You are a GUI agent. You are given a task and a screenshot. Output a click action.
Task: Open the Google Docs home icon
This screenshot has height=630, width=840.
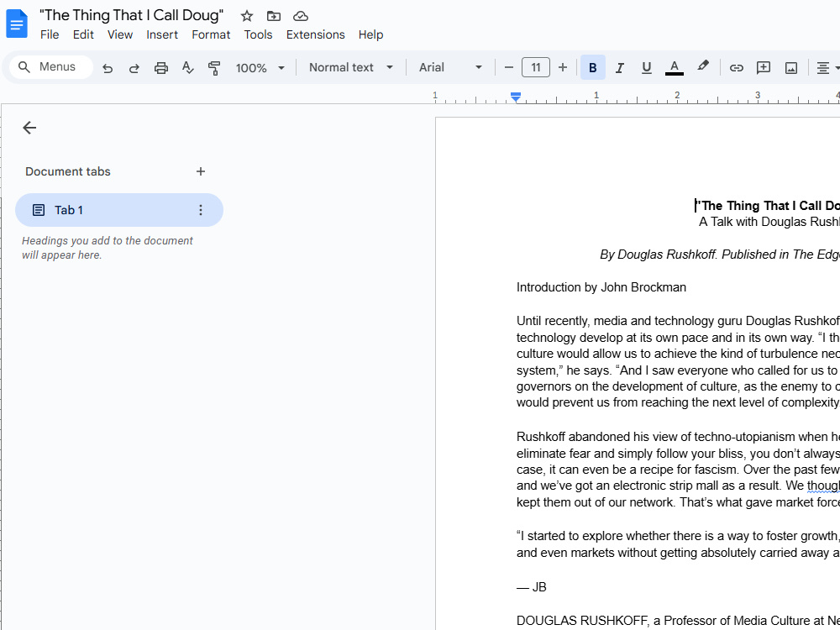(17, 24)
